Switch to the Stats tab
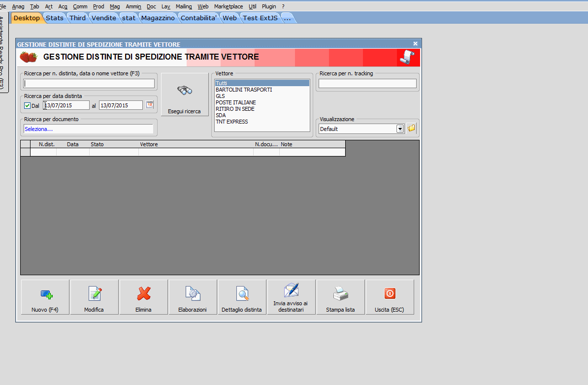 (55, 18)
